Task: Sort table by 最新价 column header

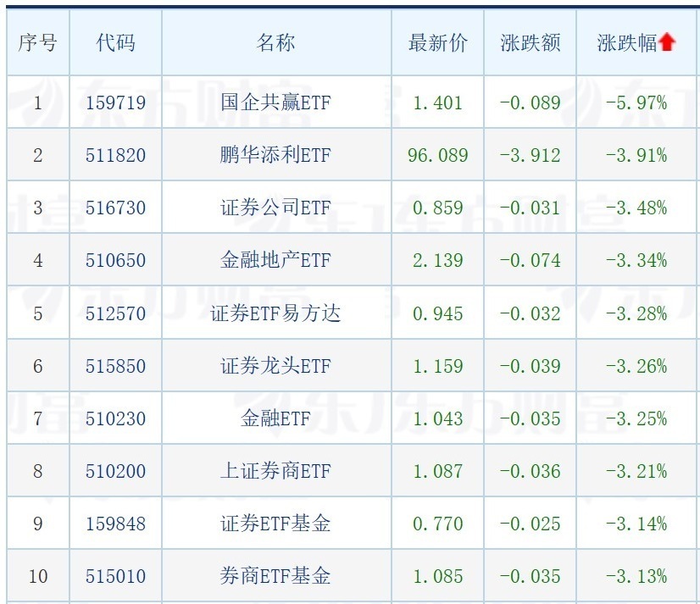Action: pos(437,43)
